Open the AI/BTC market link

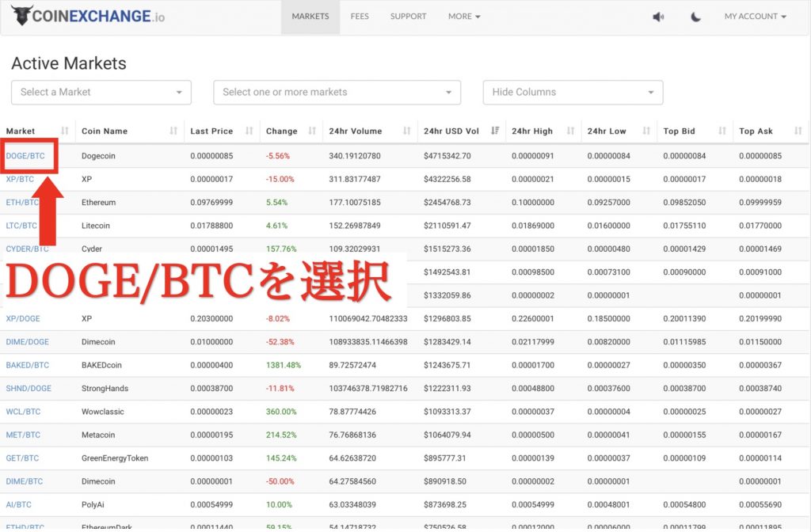[19, 504]
